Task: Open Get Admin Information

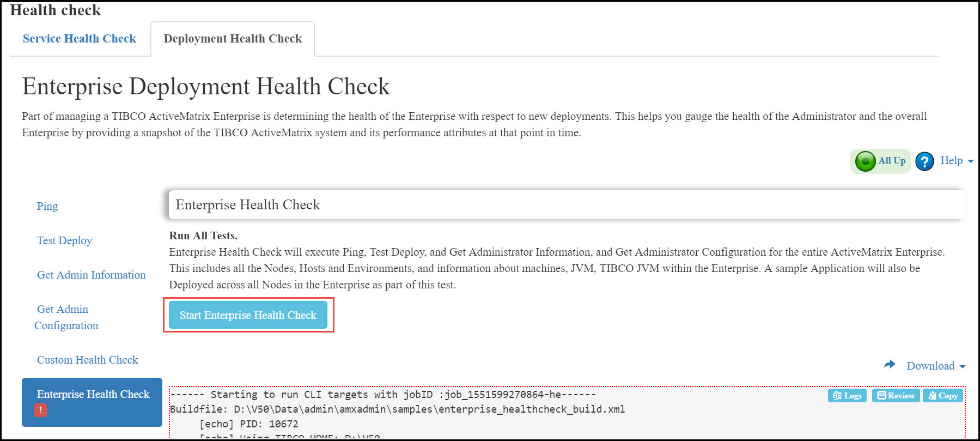Action: (92, 275)
